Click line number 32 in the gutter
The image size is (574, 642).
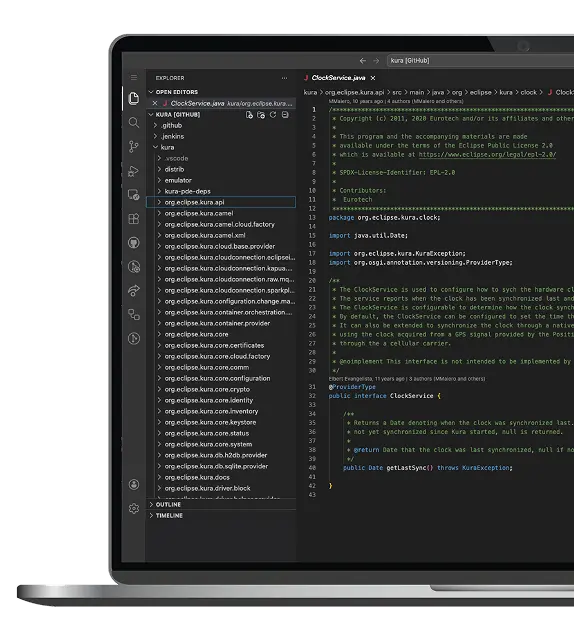coord(312,396)
